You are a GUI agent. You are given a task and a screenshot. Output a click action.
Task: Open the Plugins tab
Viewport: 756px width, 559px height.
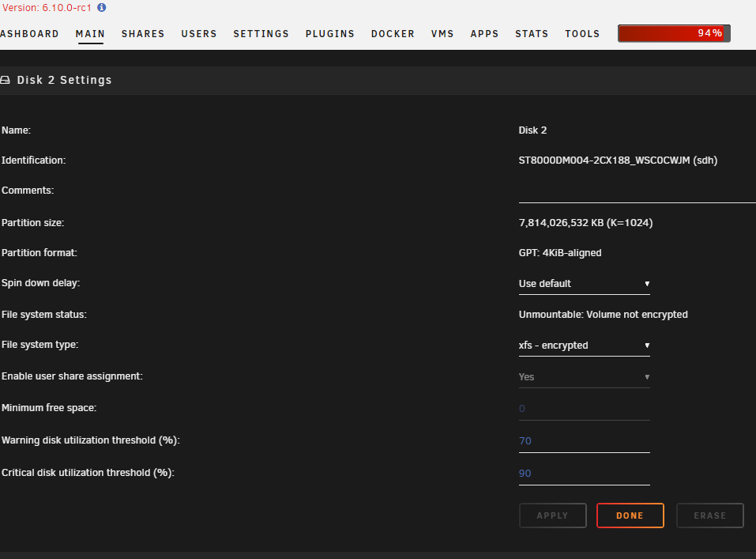(330, 34)
